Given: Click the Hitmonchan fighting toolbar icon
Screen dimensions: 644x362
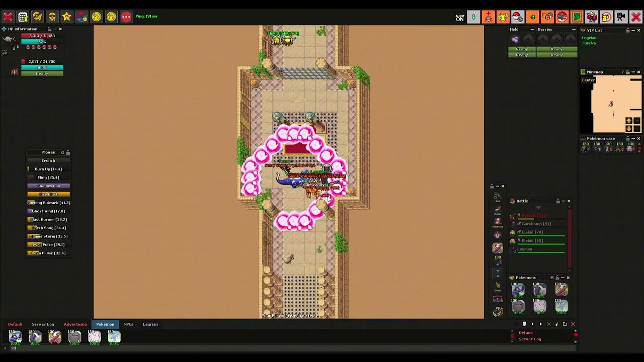Looking at the screenshot, I should [592, 17].
